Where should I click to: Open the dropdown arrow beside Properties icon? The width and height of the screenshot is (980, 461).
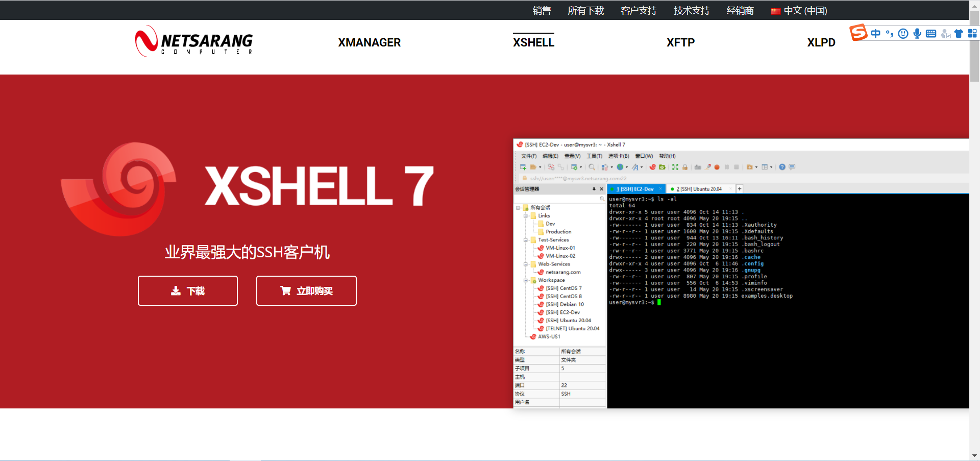click(581, 167)
